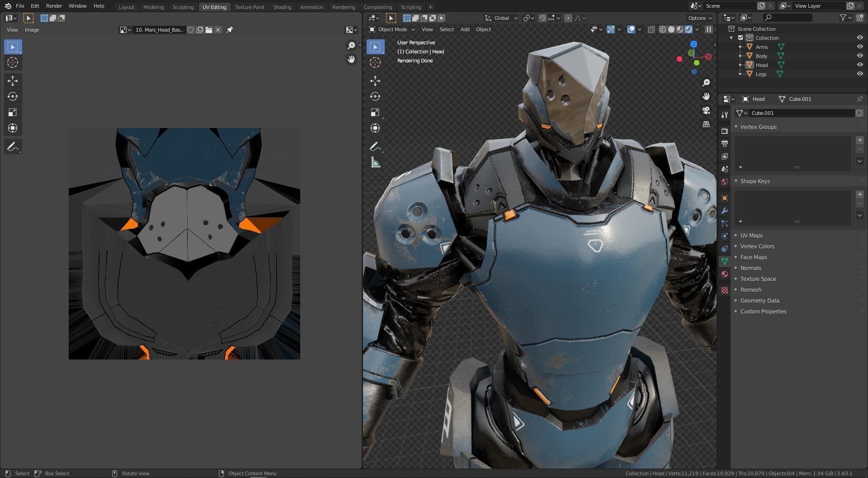Select the Annotate tool in 3D viewport
This screenshot has height=478, width=868.
[x=375, y=147]
